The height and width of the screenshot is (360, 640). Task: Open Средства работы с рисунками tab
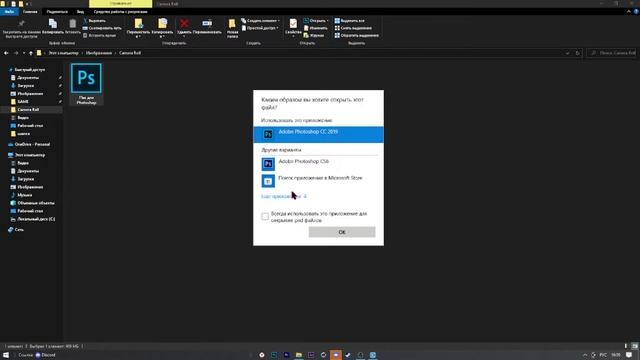(120, 11)
